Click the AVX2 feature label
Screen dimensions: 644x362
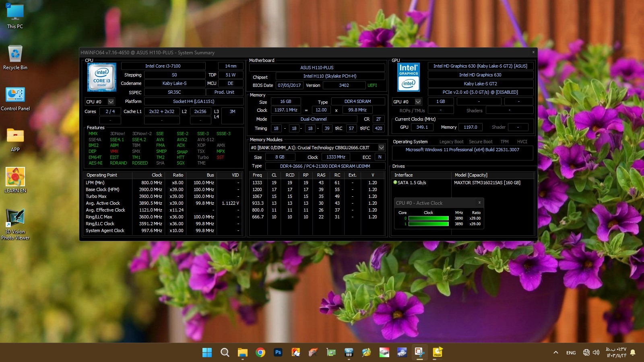[182, 140]
